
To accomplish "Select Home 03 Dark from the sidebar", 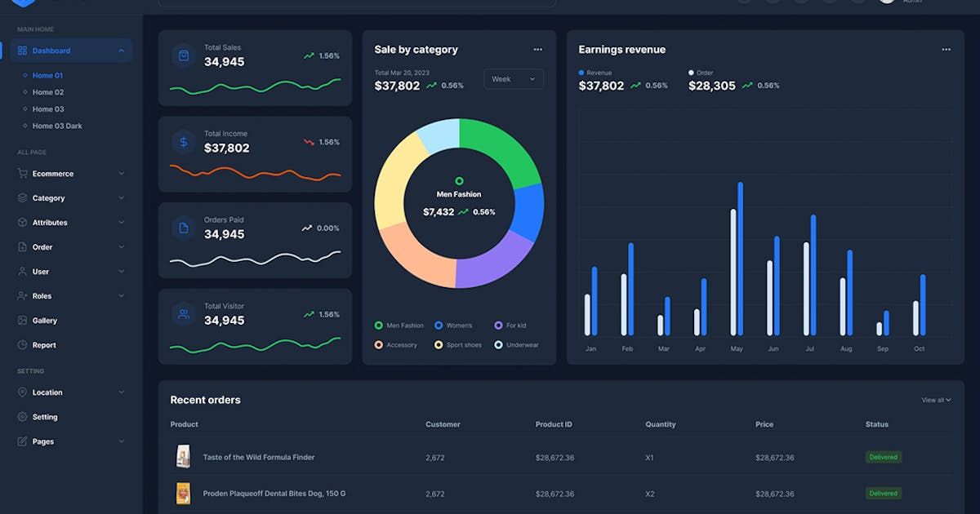I will [x=56, y=126].
